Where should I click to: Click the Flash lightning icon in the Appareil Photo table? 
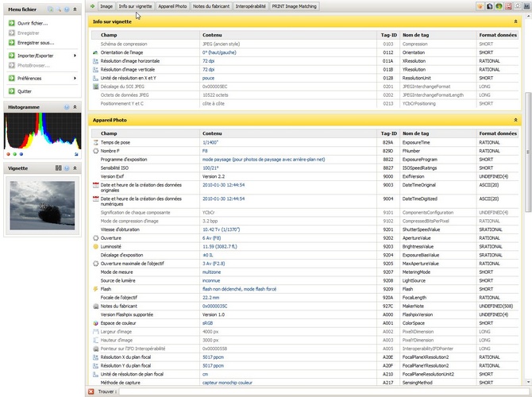coord(95,289)
